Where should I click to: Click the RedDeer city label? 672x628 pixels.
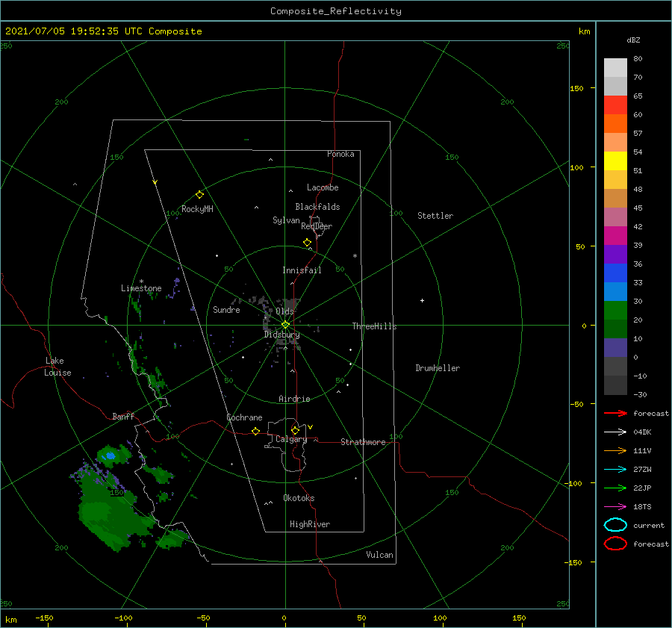pos(317,226)
